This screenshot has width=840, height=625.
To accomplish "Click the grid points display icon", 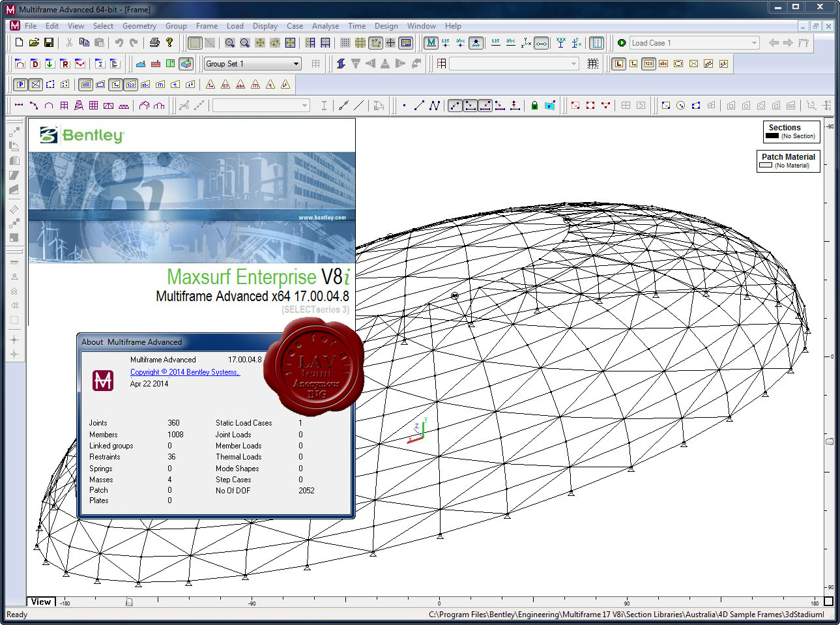I will [345, 42].
